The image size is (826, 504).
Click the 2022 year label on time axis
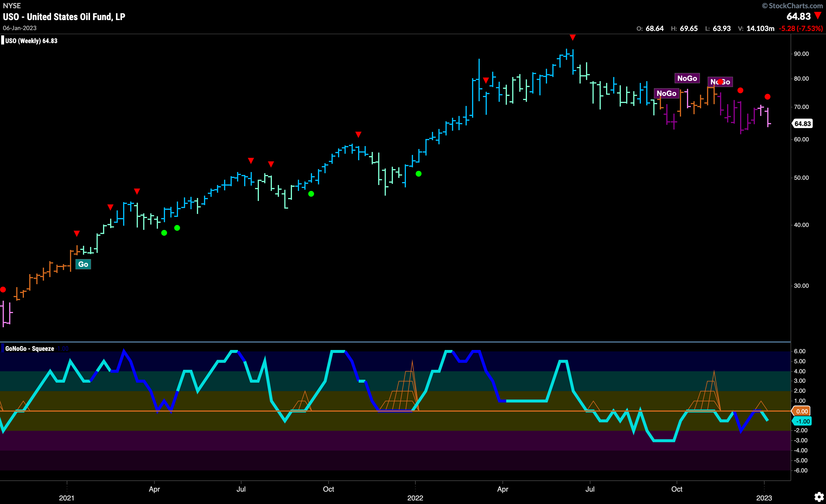pyautogui.click(x=415, y=498)
